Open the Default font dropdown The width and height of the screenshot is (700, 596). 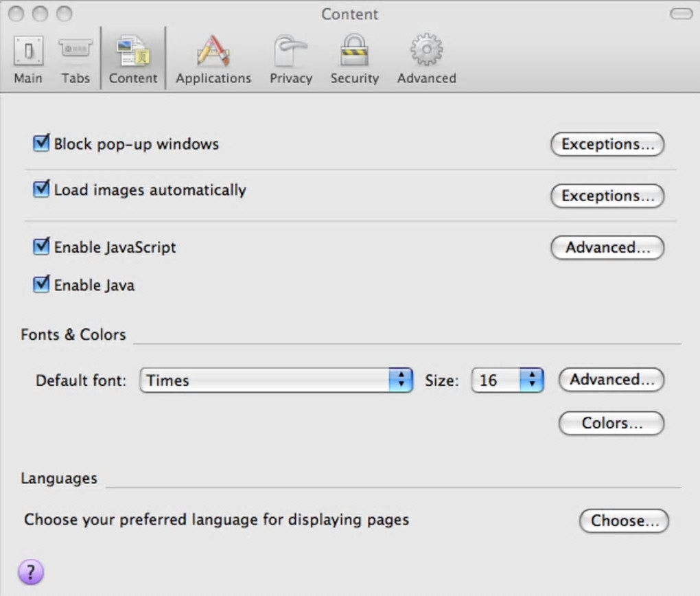click(x=276, y=380)
